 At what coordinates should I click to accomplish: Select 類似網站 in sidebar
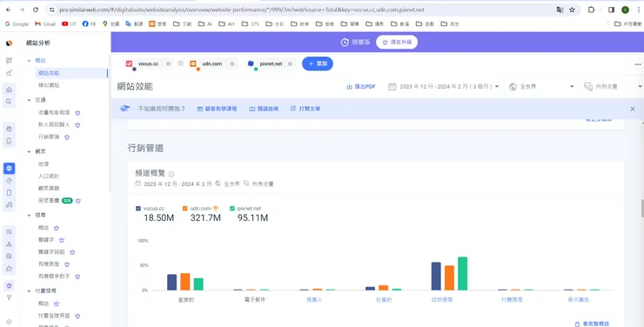[x=49, y=85]
